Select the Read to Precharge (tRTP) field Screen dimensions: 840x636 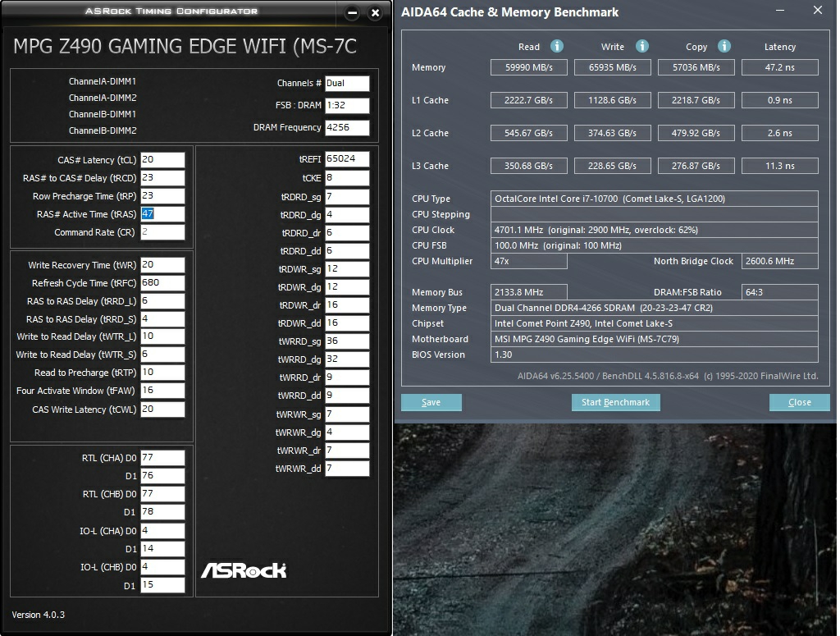[x=163, y=373]
